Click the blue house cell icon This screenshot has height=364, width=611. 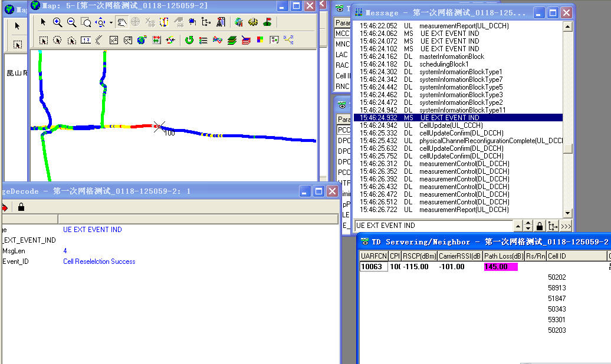192,22
